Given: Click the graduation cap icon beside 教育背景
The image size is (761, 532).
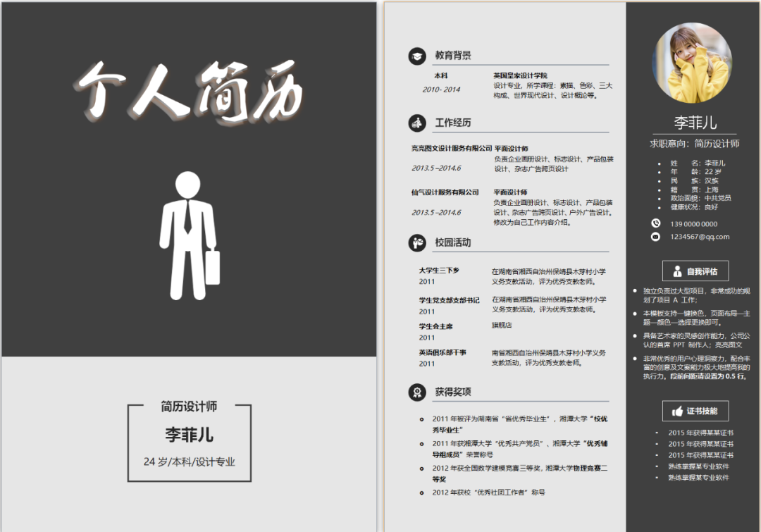Looking at the screenshot, I should [417, 56].
